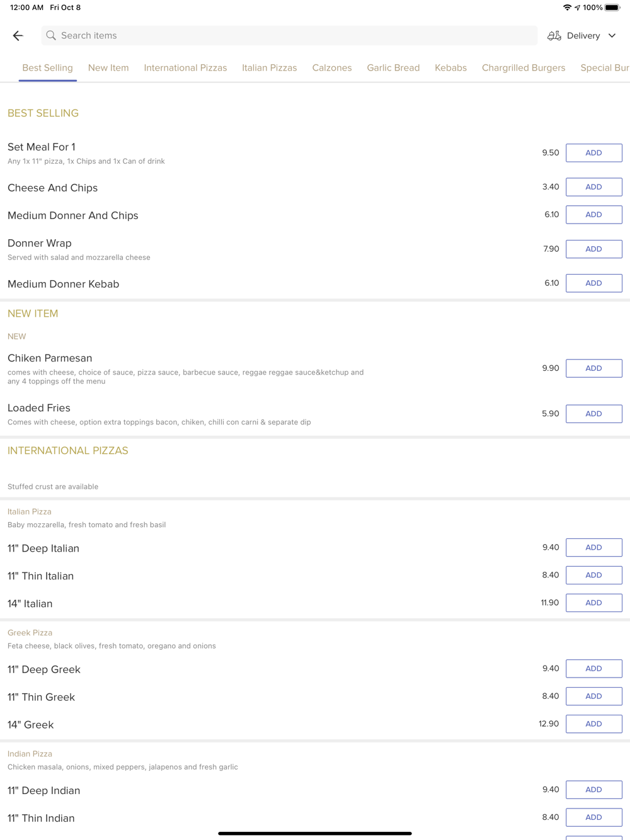
Task: Add the 14" Italian pizza
Action: tap(593, 603)
